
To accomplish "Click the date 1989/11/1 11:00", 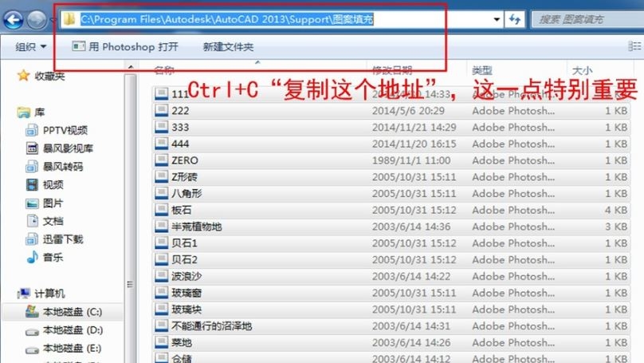I will 411,160.
